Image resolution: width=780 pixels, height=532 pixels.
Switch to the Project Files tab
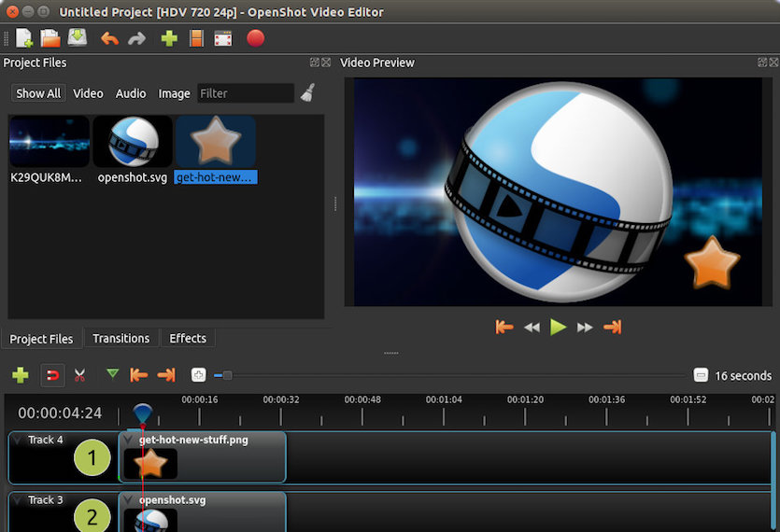(41, 339)
